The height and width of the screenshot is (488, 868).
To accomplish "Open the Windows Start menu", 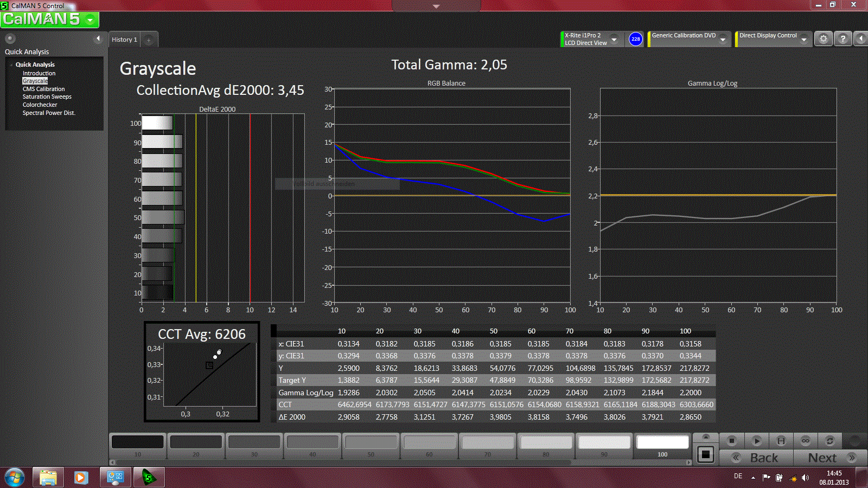I will coord(14,477).
